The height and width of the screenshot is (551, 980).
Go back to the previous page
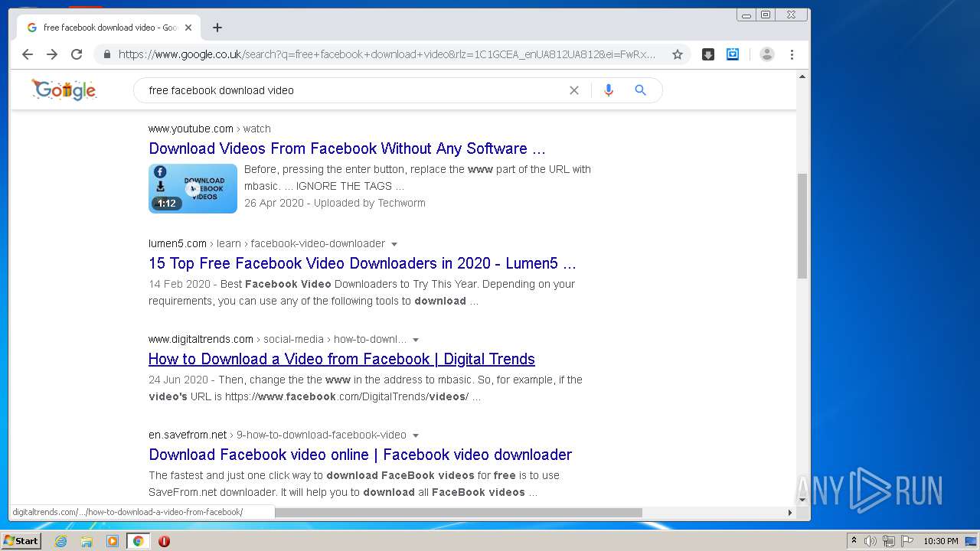[x=28, y=54]
